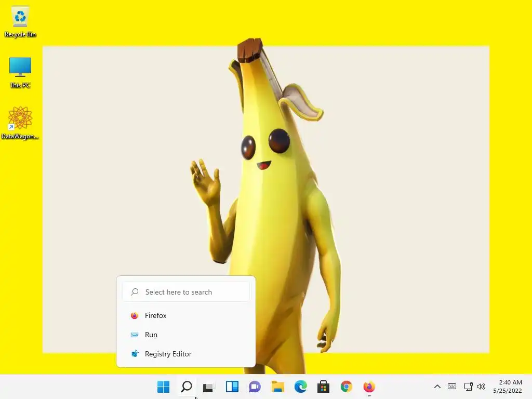The width and height of the screenshot is (532, 399).
Task: Launch Google Chrome from the taskbar
Action: (346, 387)
